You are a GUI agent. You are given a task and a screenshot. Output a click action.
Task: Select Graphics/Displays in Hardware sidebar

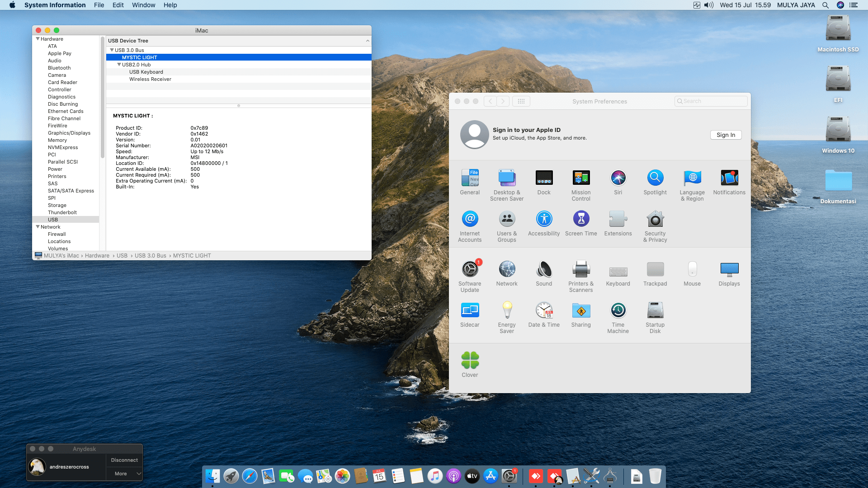click(x=69, y=133)
